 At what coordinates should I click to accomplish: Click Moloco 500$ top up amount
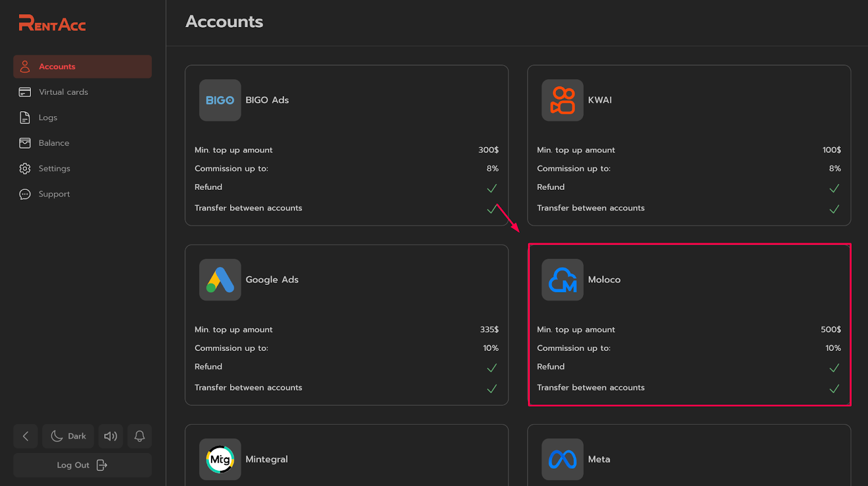click(831, 330)
